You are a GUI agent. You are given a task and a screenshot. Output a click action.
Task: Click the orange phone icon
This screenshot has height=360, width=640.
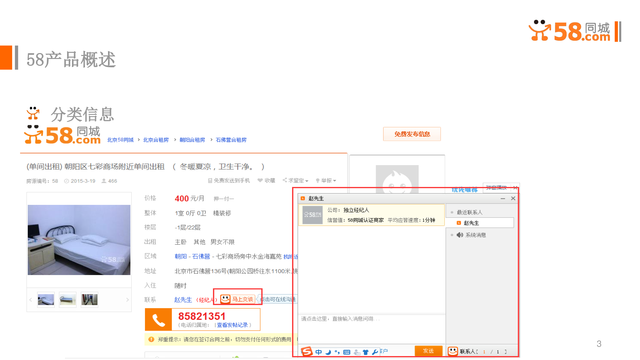(158, 320)
